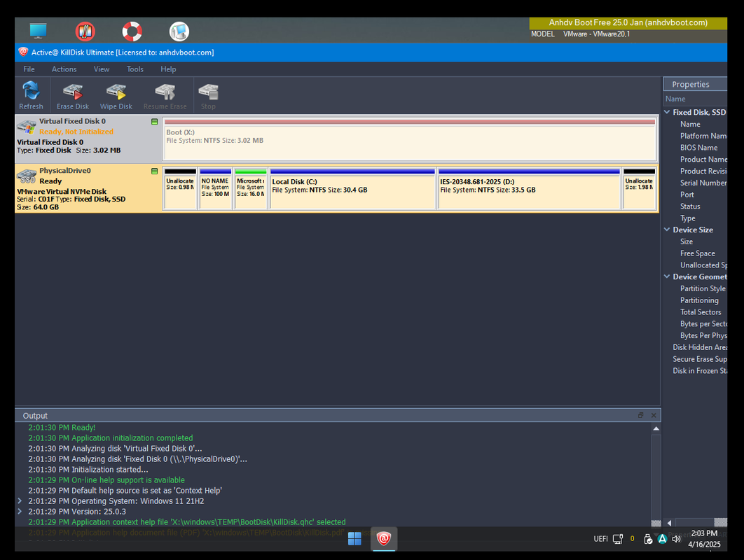Open the red round books icon in the top launcher bar
Image resolution: width=744 pixels, height=560 pixels.
85,31
